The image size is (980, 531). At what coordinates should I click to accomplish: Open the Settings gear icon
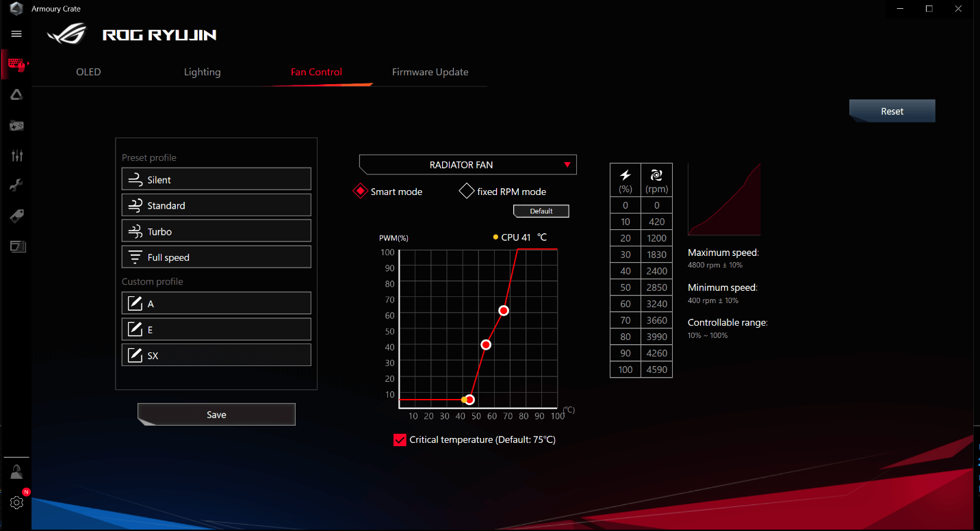click(x=16, y=502)
